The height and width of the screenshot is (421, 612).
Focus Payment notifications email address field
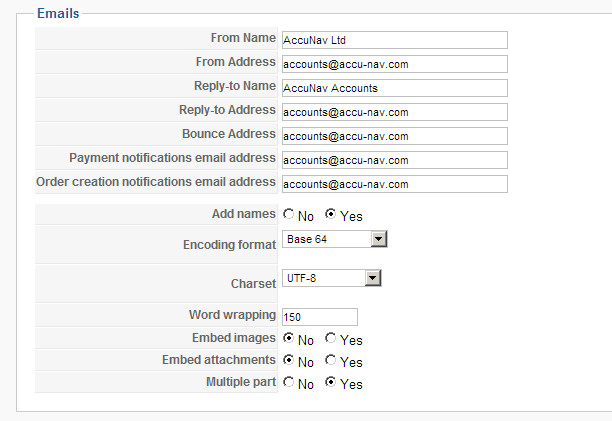pos(395,160)
